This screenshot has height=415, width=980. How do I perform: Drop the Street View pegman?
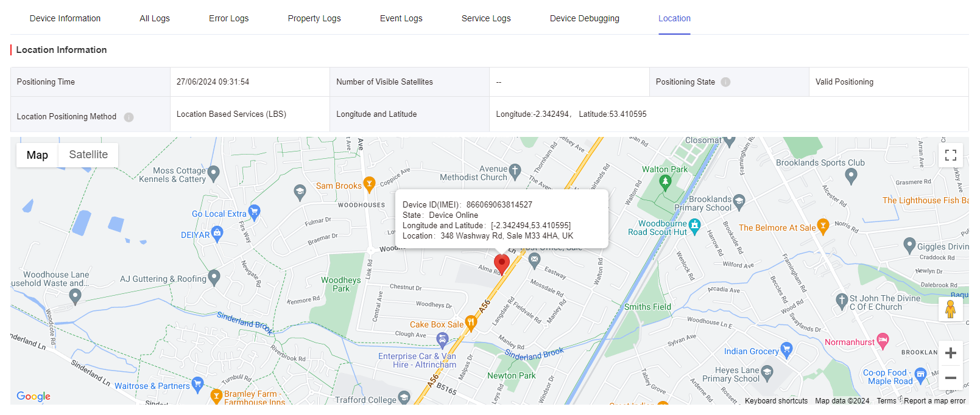click(x=950, y=309)
